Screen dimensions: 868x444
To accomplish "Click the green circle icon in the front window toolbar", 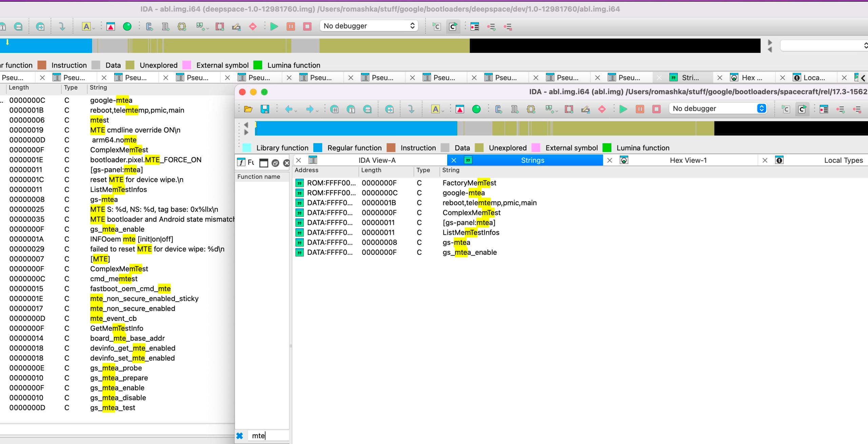I will (x=476, y=109).
